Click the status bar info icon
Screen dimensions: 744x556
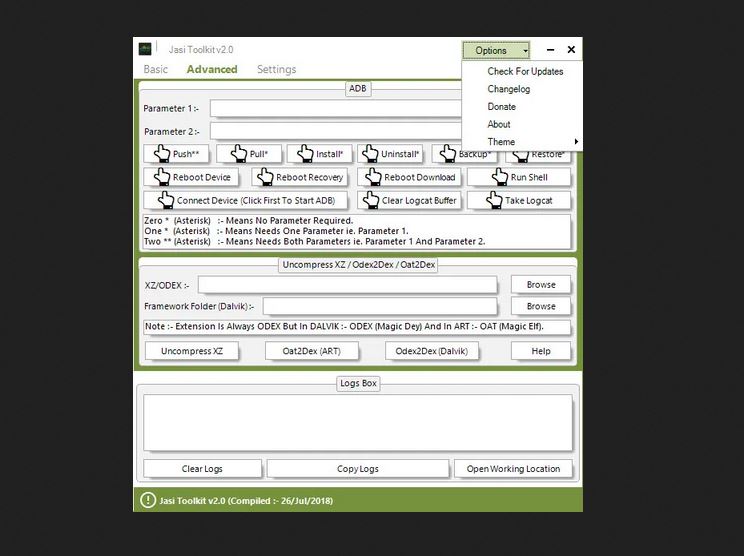pos(148,500)
